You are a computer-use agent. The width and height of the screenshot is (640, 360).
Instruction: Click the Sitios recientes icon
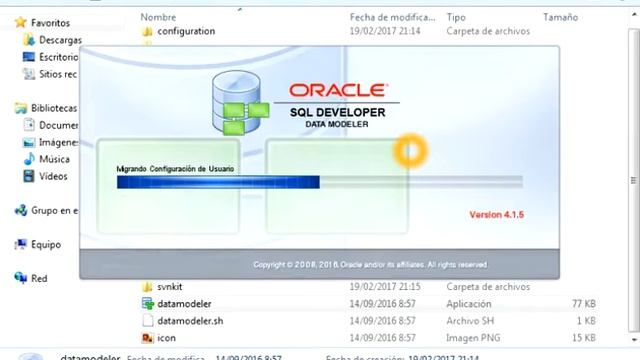pos(29,74)
